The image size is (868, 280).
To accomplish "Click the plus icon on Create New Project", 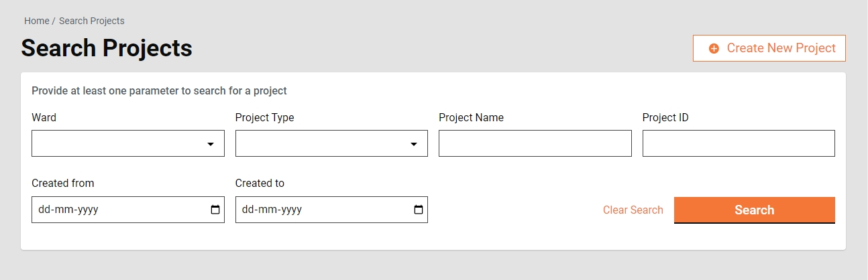I will tap(714, 48).
